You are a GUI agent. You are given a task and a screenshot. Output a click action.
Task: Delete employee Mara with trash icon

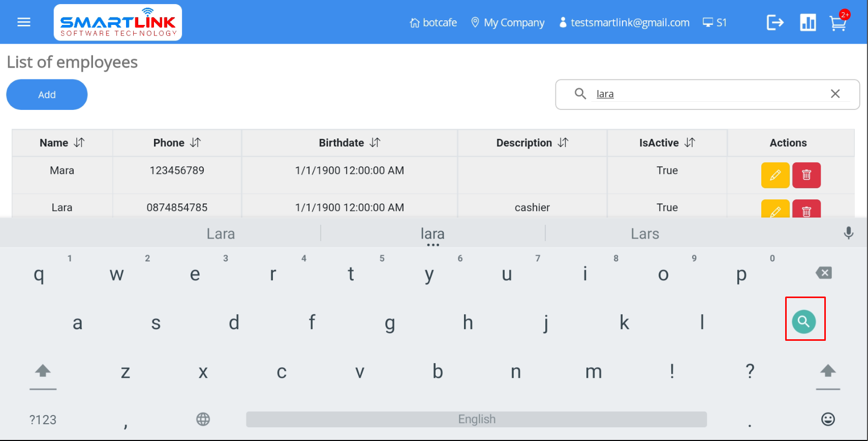807,175
